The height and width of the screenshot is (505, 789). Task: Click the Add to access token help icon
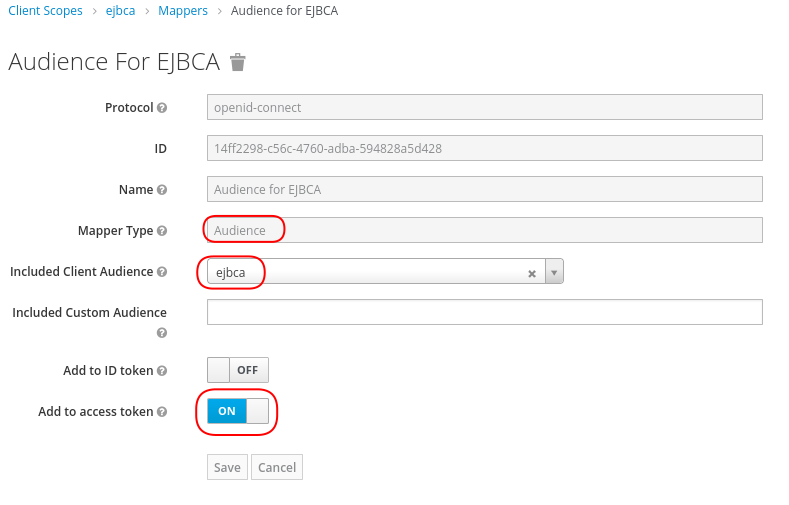coord(162,412)
